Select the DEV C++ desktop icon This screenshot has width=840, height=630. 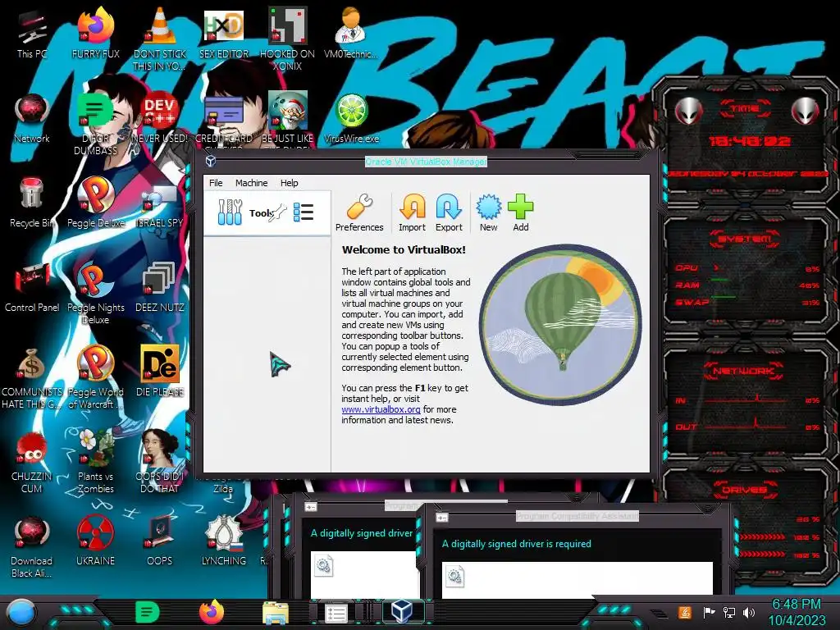(x=160, y=118)
